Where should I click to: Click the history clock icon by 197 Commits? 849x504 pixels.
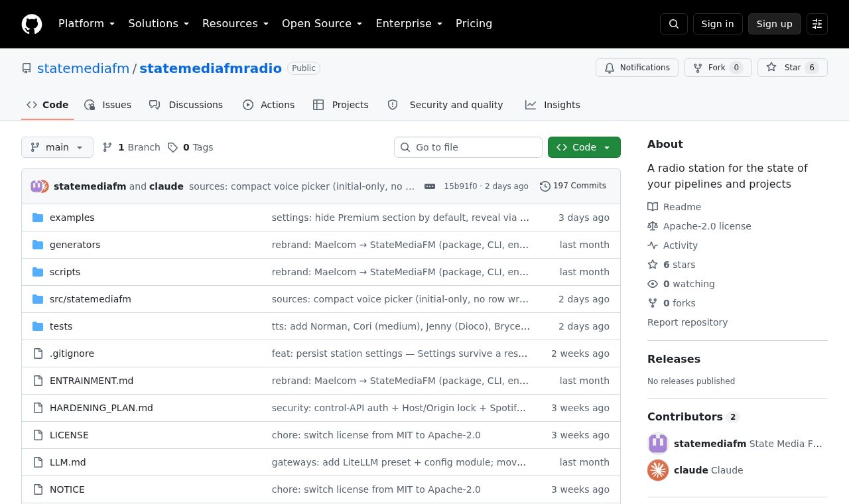coord(545,186)
